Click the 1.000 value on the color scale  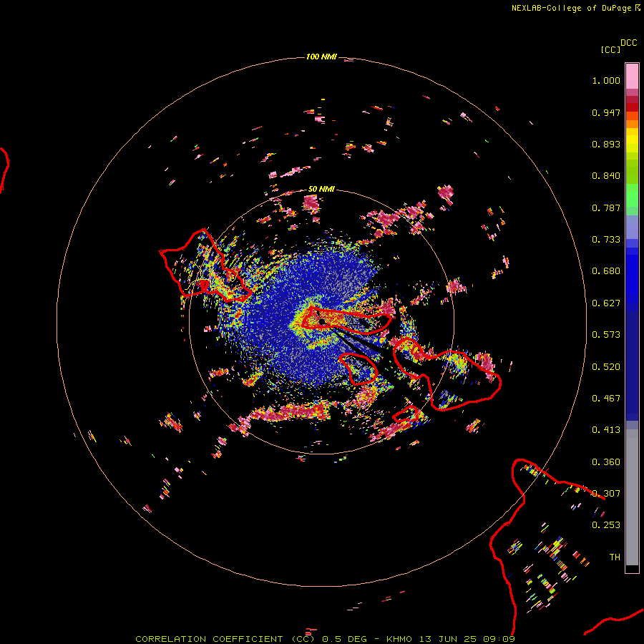[x=606, y=80]
